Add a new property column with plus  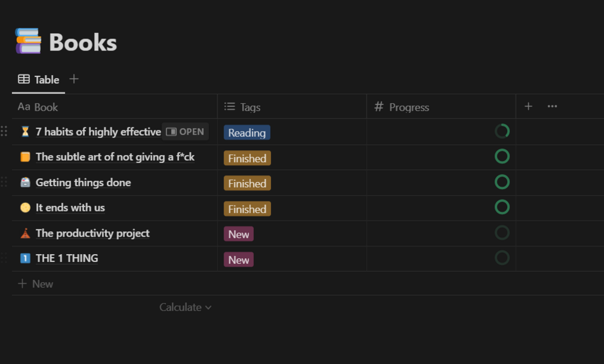528,106
